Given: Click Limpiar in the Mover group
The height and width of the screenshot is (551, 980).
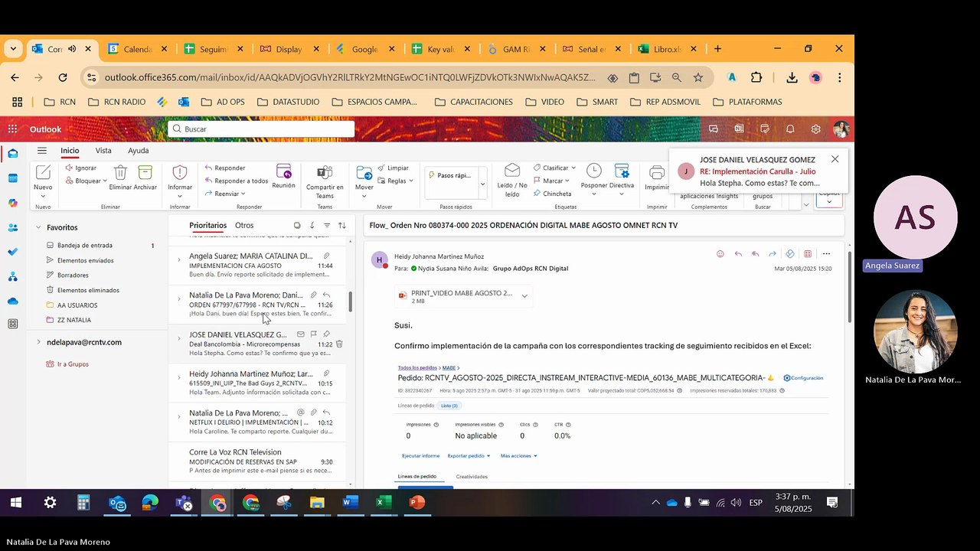Looking at the screenshot, I should coord(393,168).
